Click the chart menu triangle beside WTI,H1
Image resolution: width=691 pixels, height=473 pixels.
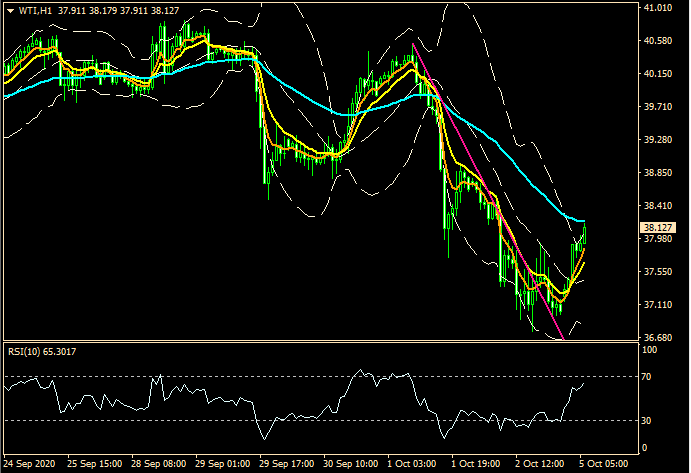pos(10,11)
